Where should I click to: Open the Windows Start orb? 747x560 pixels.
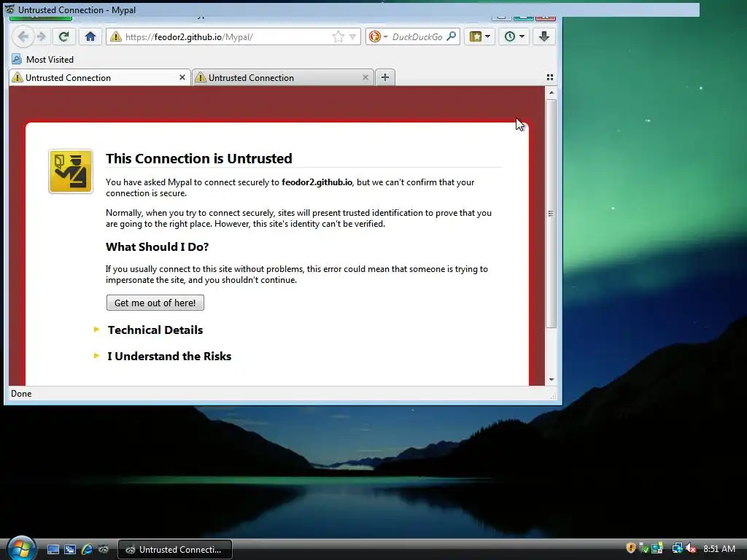coord(21,548)
